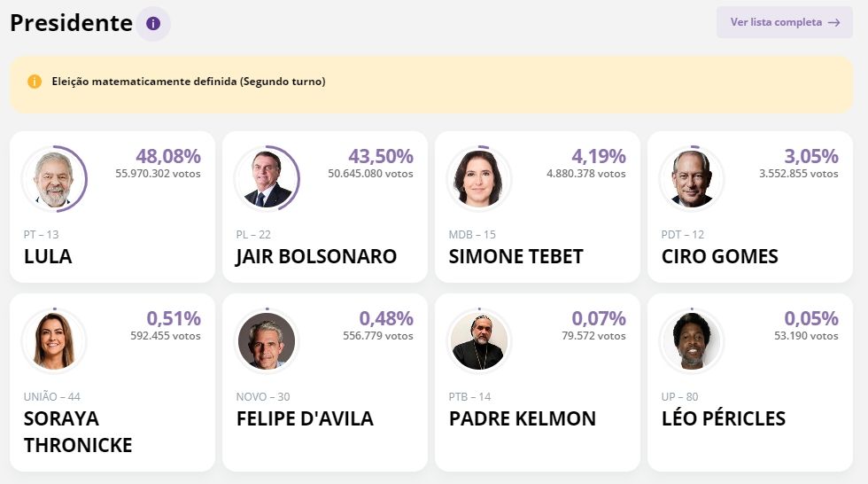Click the info icon beside Presidente

153,23
